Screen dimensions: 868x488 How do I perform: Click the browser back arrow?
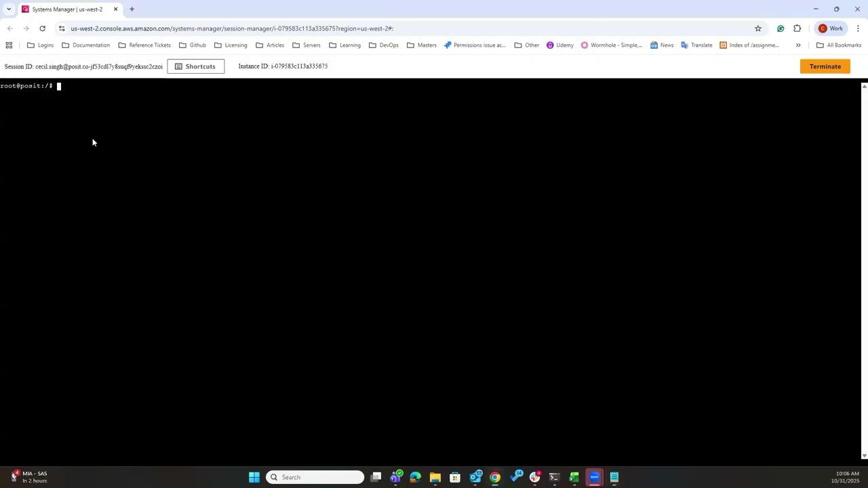pos(9,28)
